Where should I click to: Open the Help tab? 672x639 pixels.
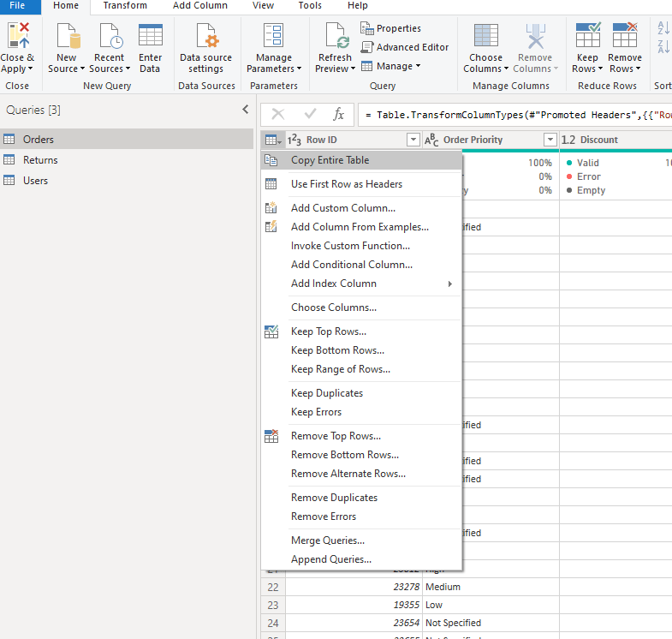click(358, 6)
